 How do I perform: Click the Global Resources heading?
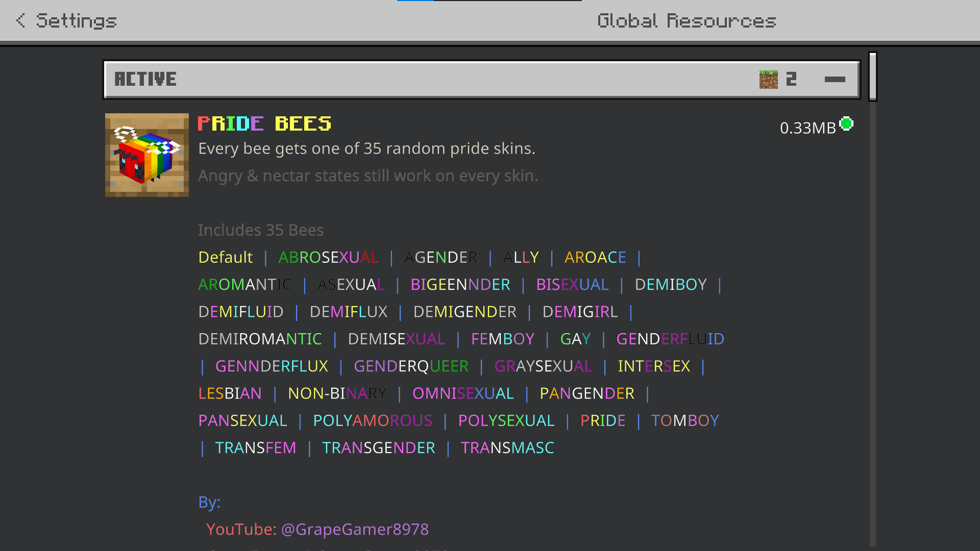[x=687, y=21]
